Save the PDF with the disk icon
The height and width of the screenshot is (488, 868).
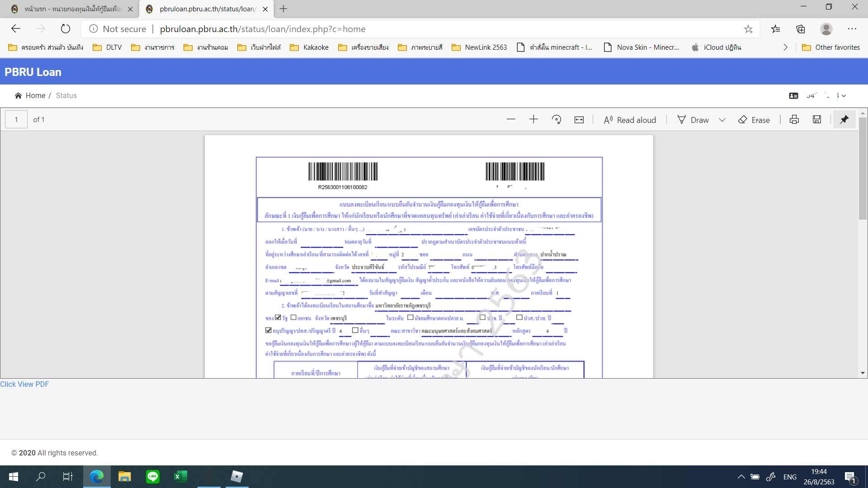pyautogui.click(x=817, y=120)
